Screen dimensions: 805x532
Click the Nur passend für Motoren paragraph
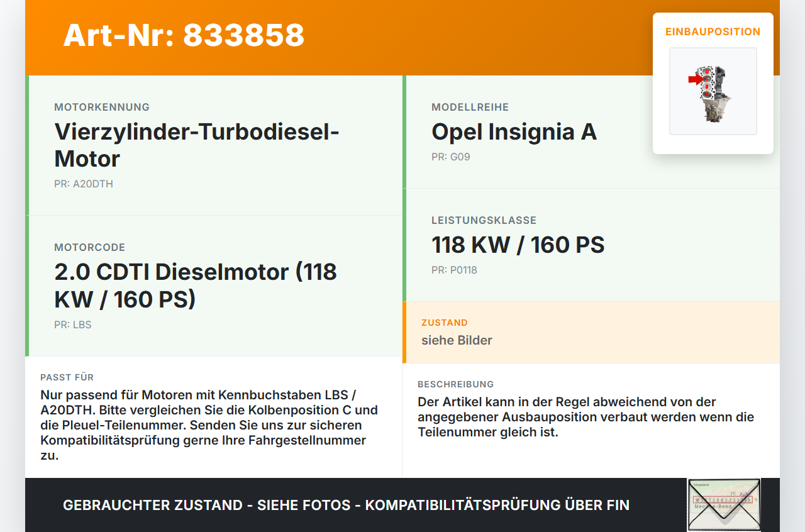(x=209, y=425)
